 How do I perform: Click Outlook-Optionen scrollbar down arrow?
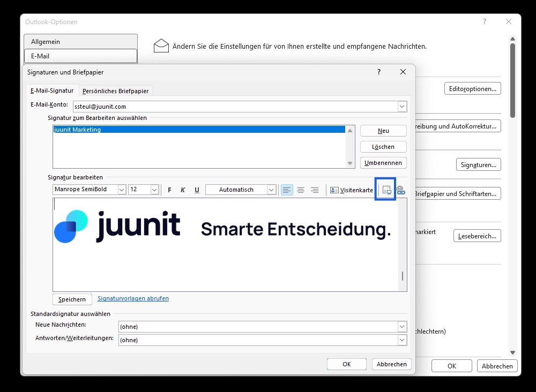[513, 352]
